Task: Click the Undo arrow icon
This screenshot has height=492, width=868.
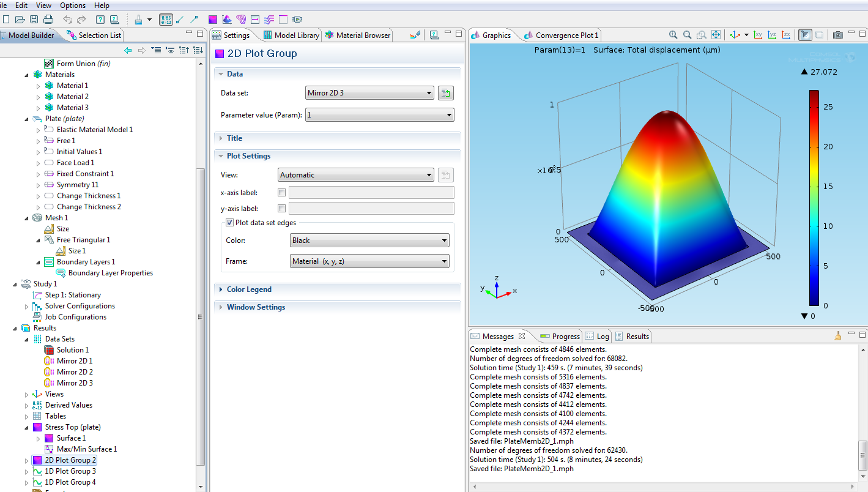Action: coord(67,20)
